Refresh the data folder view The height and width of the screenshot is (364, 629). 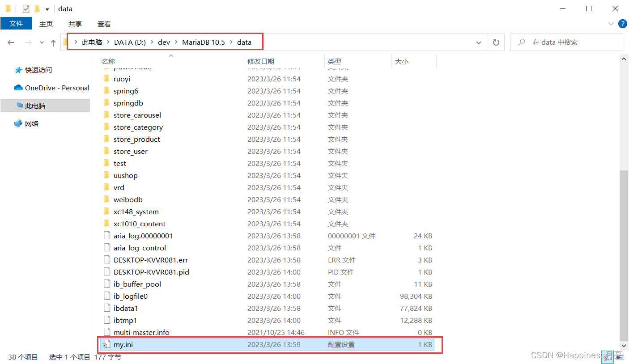[496, 42]
